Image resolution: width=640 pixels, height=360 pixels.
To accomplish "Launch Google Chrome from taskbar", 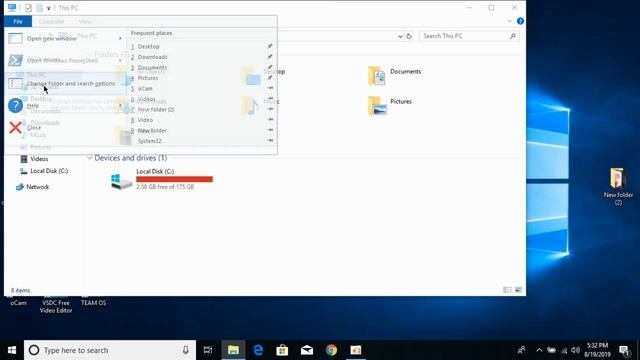I will point(331,350).
